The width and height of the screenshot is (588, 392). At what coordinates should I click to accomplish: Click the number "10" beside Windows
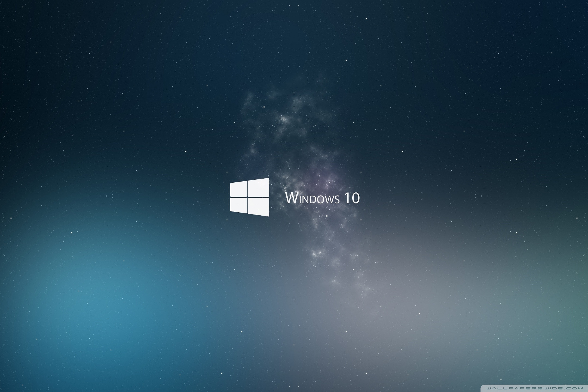352,198
